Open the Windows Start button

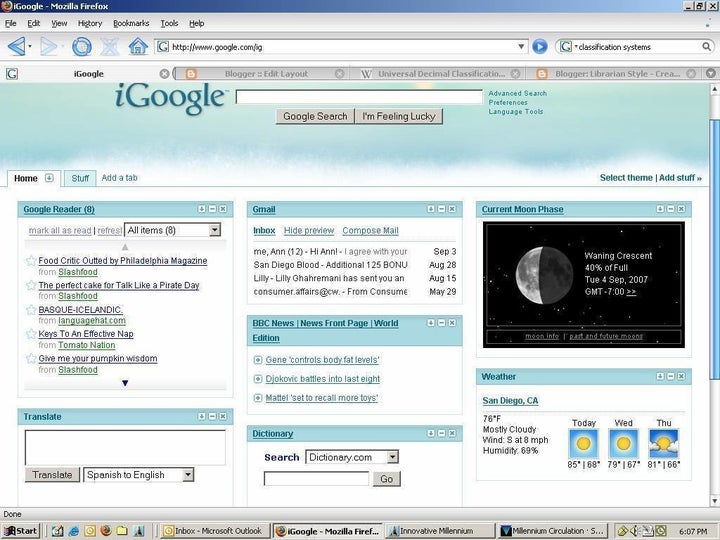point(21,531)
